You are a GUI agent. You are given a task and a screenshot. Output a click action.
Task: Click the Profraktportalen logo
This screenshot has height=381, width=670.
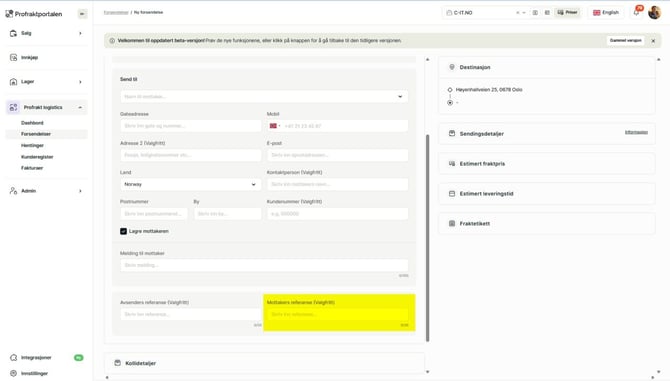pos(34,14)
